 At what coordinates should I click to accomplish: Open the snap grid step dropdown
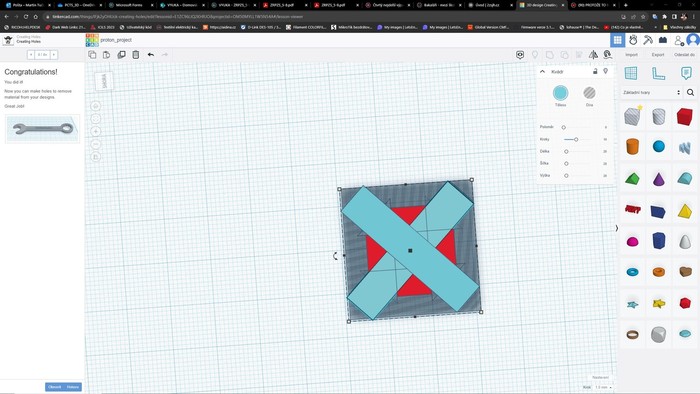[x=604, y=387]
